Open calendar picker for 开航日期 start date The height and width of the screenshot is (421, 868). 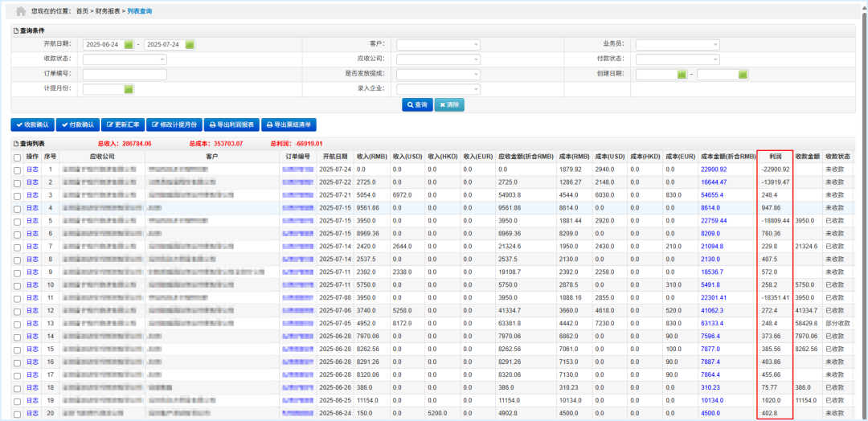[129, 44]
